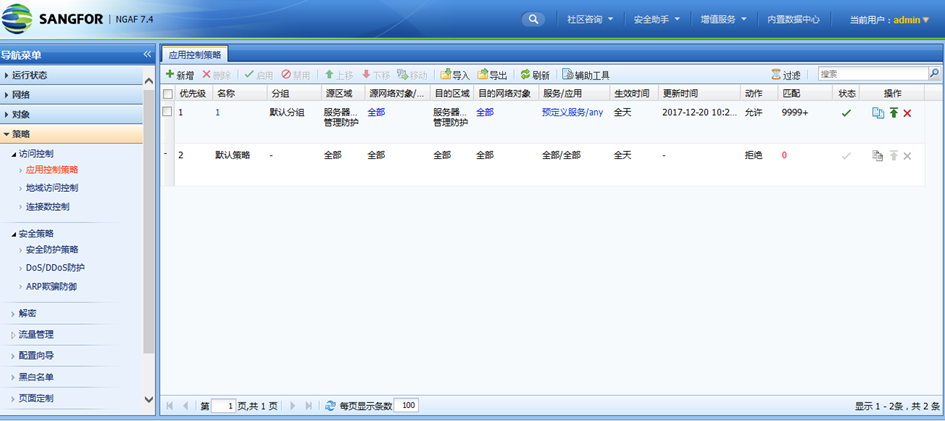Click the search box magnifier icon

[934, 74]
